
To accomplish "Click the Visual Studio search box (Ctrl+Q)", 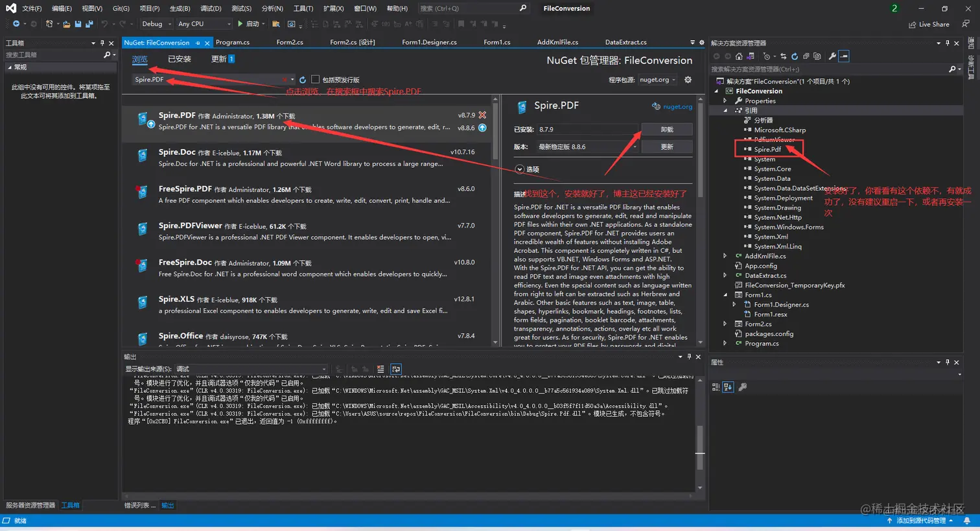I will pyautogui.click(x=473, y=8).
